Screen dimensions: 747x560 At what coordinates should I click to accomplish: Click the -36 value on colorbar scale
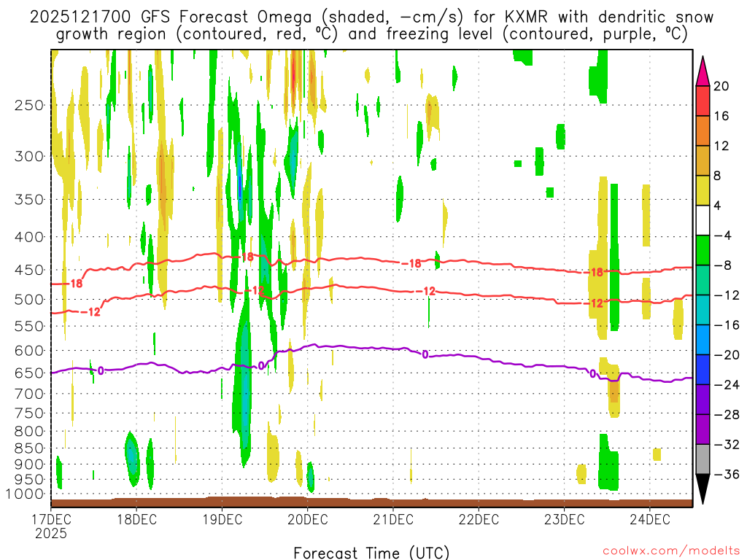tap(727, 474)
